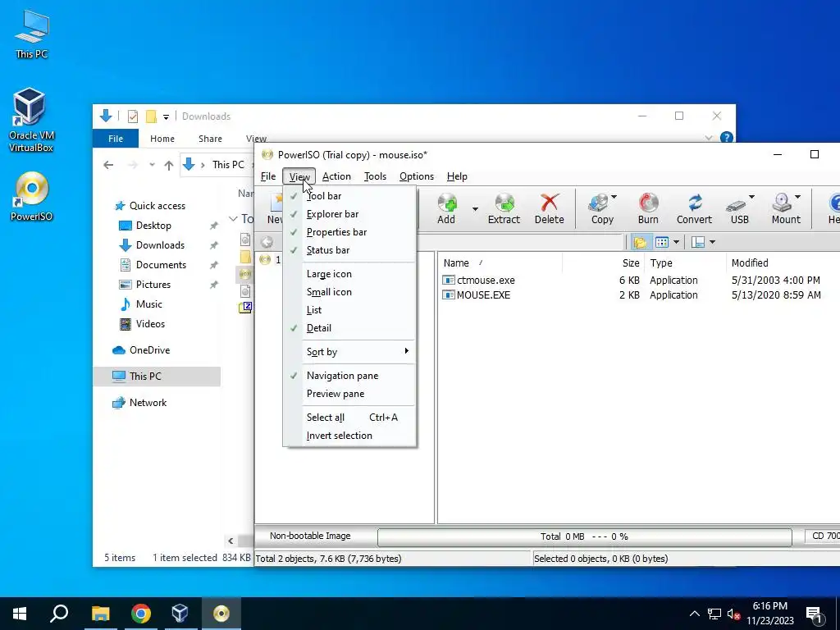Image resolution: width=840 pixels, height=630 pixels.
Task: Click the red Delete toolbar icon
Action: pos(549,209)
